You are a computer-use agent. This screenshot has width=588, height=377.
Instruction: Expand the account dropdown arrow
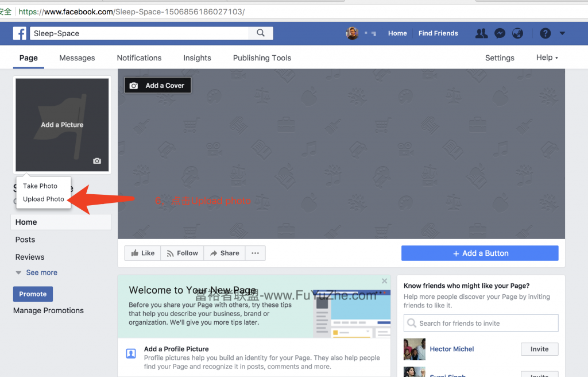[x=562, y=33]
